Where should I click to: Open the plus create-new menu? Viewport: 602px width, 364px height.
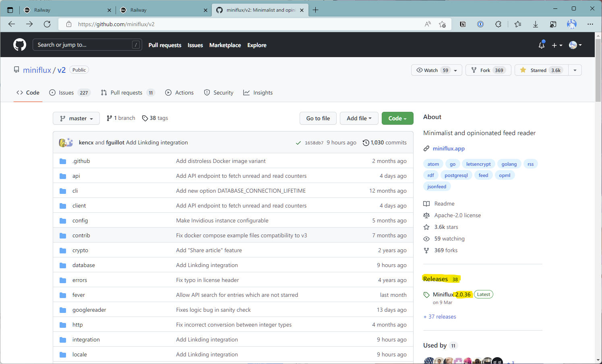(557, 45)
